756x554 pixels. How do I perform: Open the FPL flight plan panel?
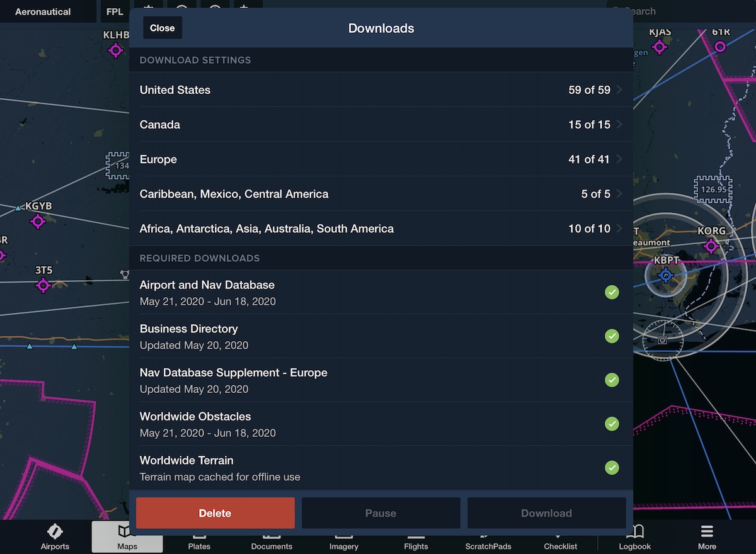[x=115, y=11]
